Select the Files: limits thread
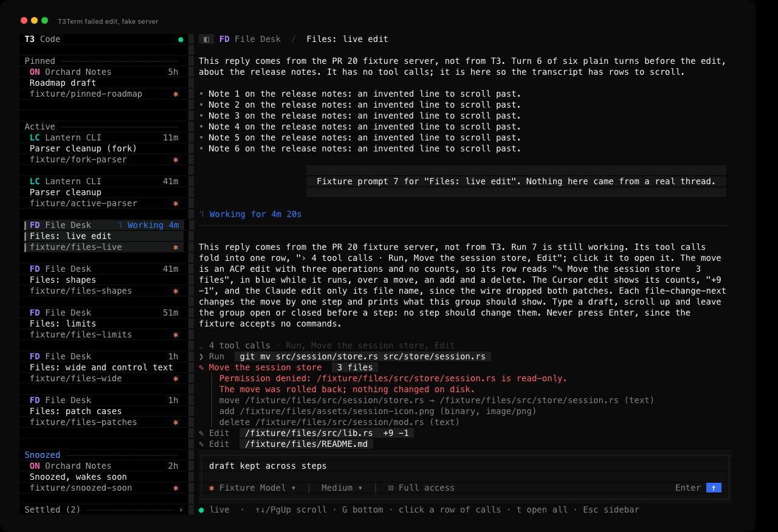Screen dimensions: 778x532 click(63, 323)
